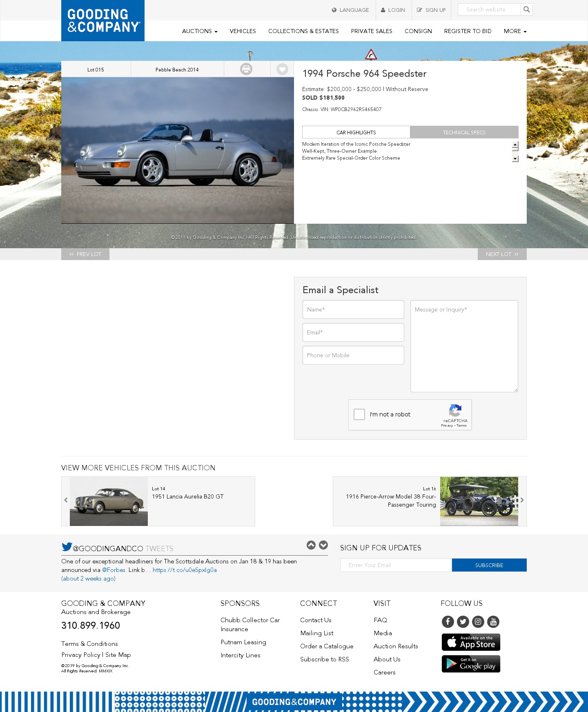
Task: Open 1916 Pierce-Arrow Model 38 link
Action: tap(391, 501)
